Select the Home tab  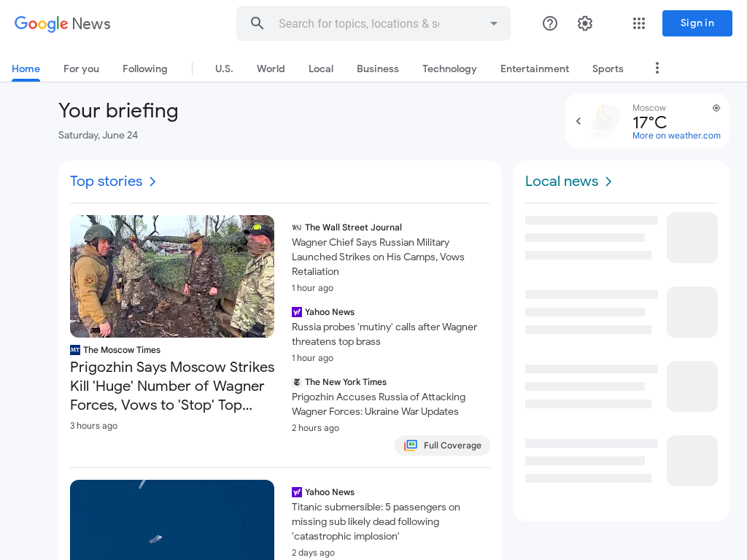point(26,69)
